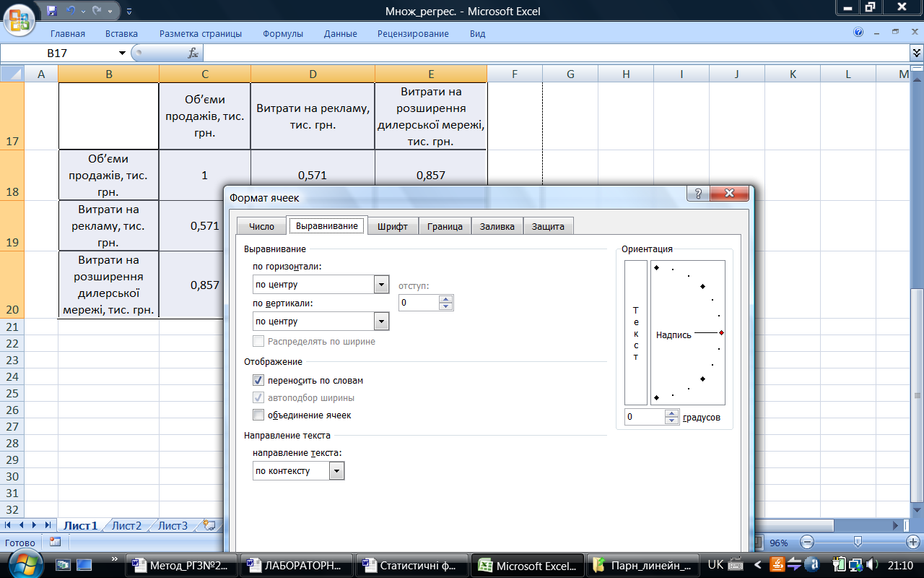Screen dimensions: 924x578
Task: Select all cells with corner button
Action: coord(12,74)
